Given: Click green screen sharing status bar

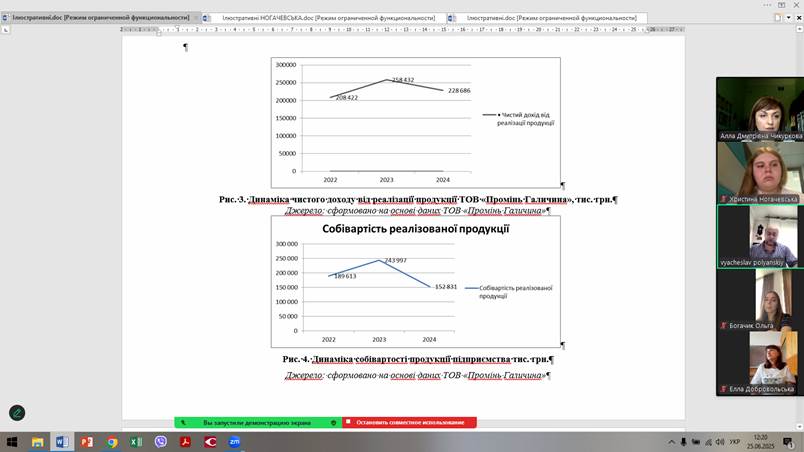Looking at the screenshot, I should point(257,422).
